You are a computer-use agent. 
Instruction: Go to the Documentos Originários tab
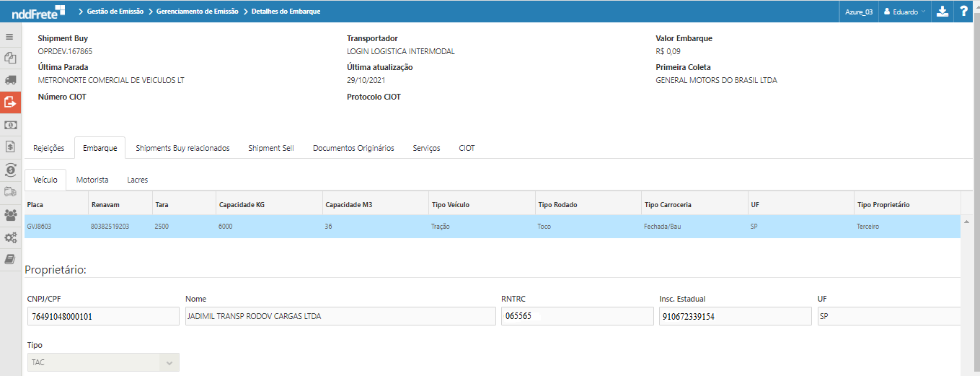pyautogui.click(x=353, y=148)
